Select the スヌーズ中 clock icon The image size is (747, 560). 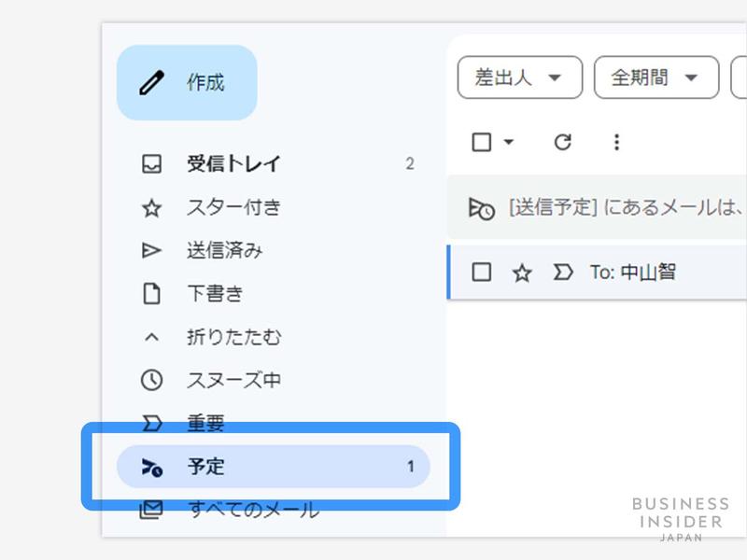152,380
